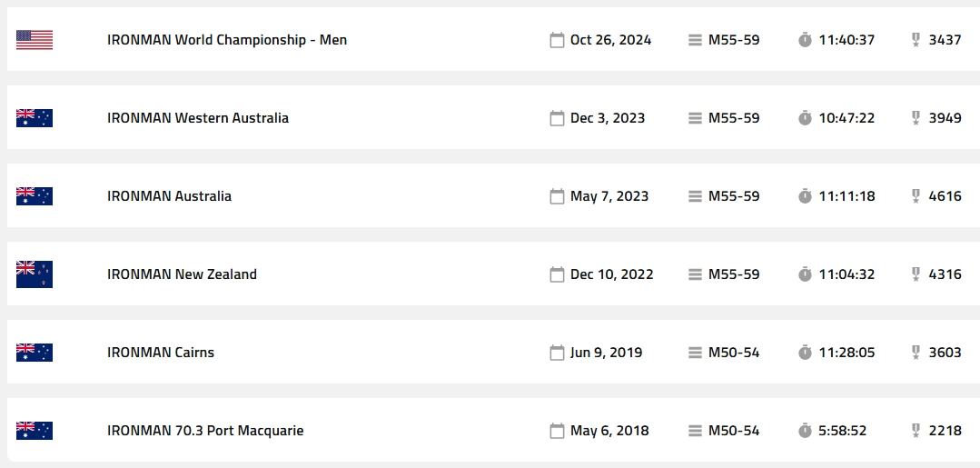Click the flag for IRONMAN Western Australia

(x=35, y=118)
